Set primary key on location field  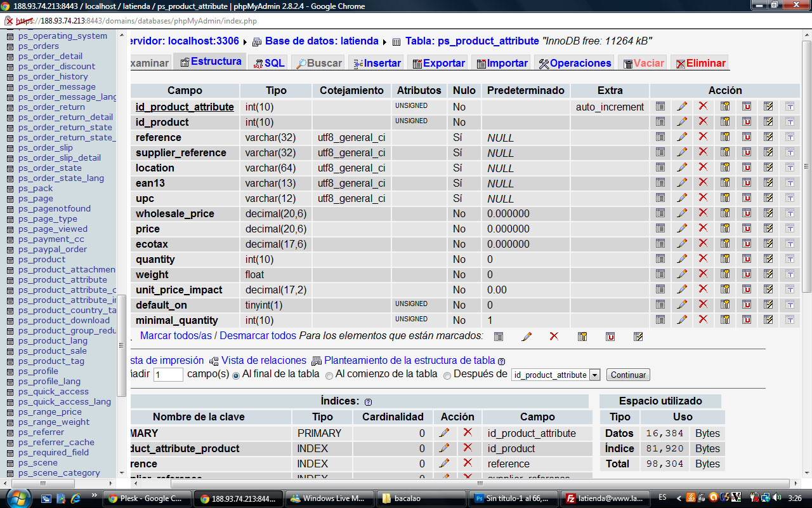pyautogui.click(x=725, y=167)
